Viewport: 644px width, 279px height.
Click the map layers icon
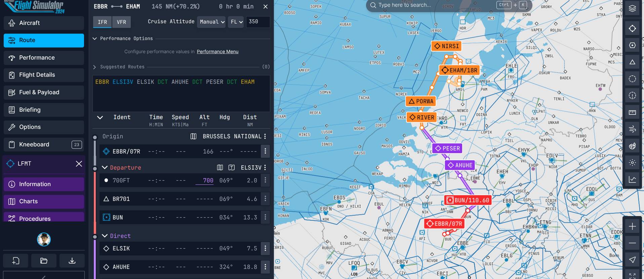(632, 9)
